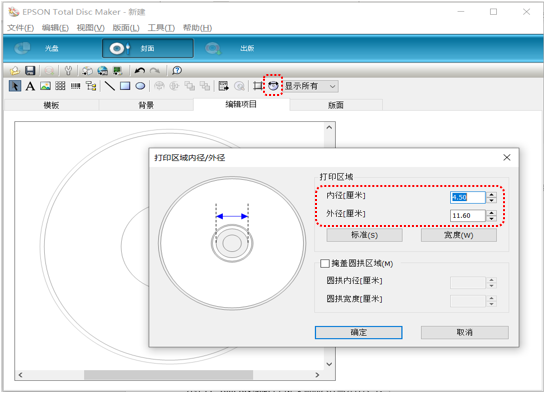Click the canvas scroll down arrow
This screenshot has width=545, height=393.
pyautogui.click(x=329, y=364)
